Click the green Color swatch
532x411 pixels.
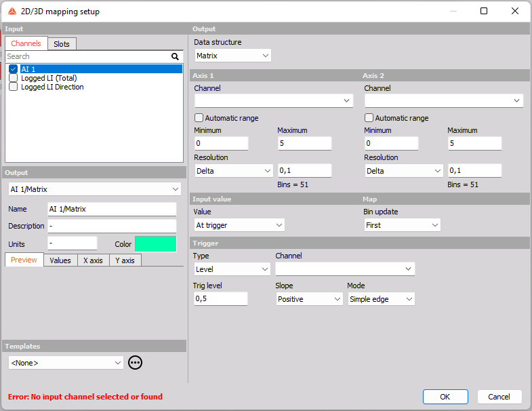155,244
